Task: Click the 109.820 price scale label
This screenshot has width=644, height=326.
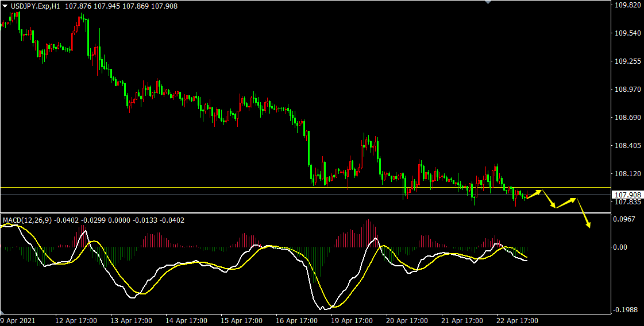Action: tap(627, 5)
